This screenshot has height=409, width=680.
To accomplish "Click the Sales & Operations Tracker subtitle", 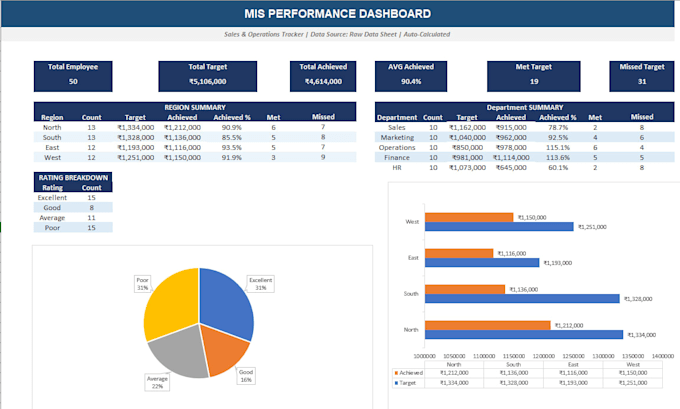I will 337,34.
